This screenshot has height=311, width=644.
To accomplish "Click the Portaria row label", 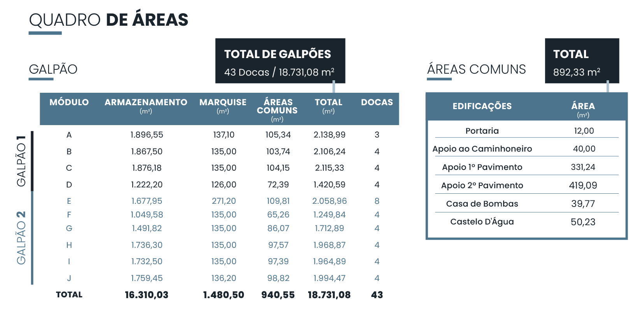I will (x=482, y=131).
